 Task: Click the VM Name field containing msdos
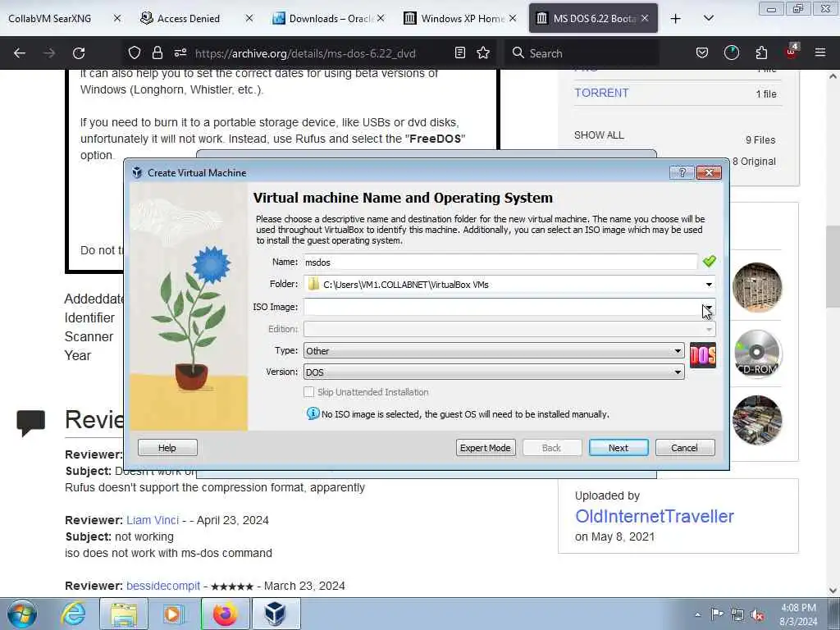pyautogui.click(x=500, y=262)
